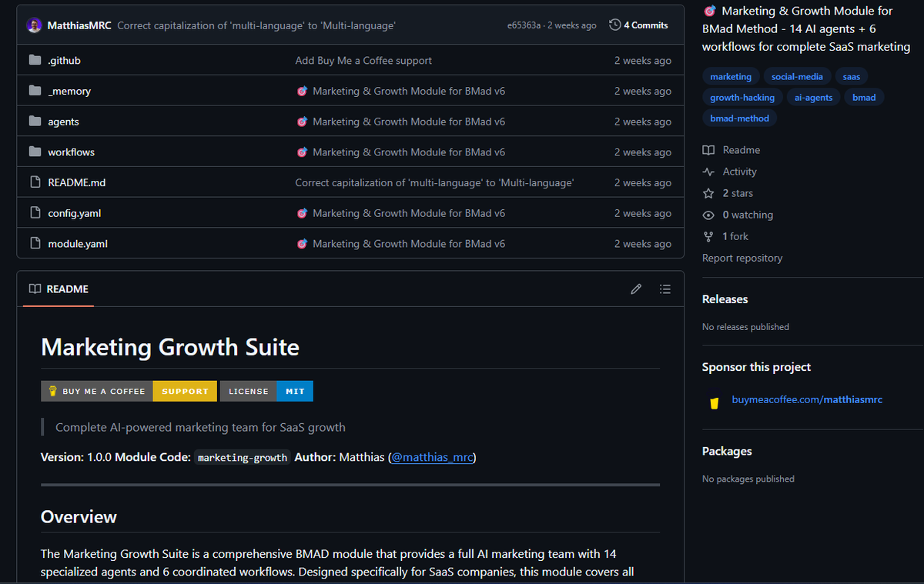The height and width of the screenshot is (584, 924).
Task: Open the Releases heading link
Action: (x=725, y=299)
